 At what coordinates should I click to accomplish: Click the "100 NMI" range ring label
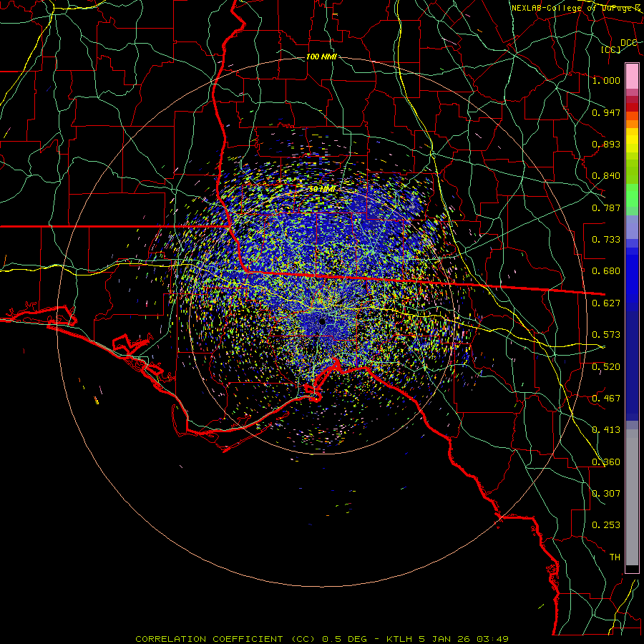tap(321, 57)
